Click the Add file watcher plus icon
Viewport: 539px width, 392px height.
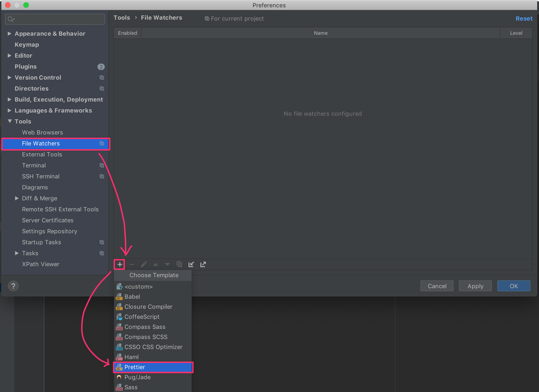click(x=119, y=264)
